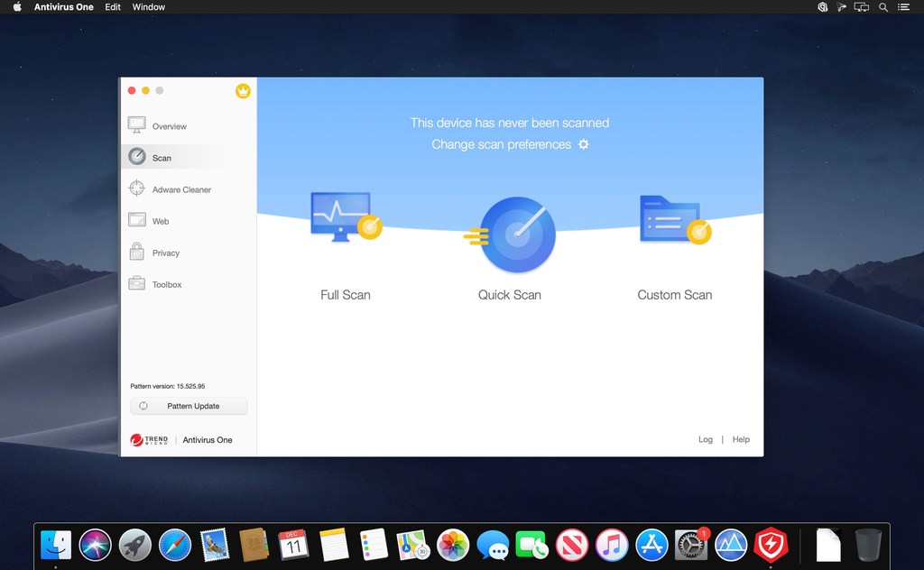Open the Edit menu

click(112, 6)
